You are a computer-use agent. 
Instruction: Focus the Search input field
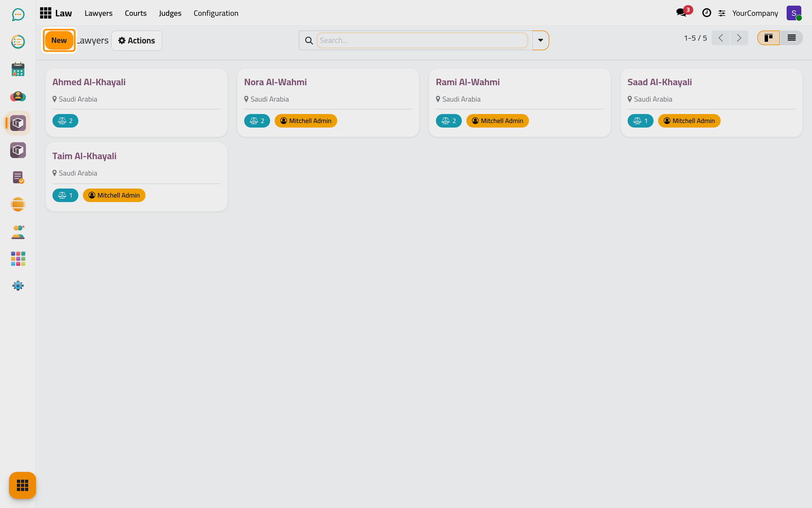422,41
